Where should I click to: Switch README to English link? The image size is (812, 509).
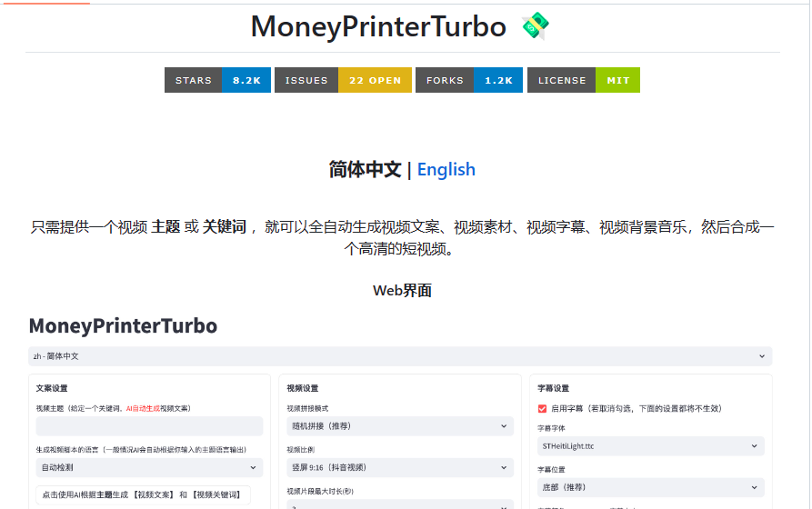coord(446,169)
